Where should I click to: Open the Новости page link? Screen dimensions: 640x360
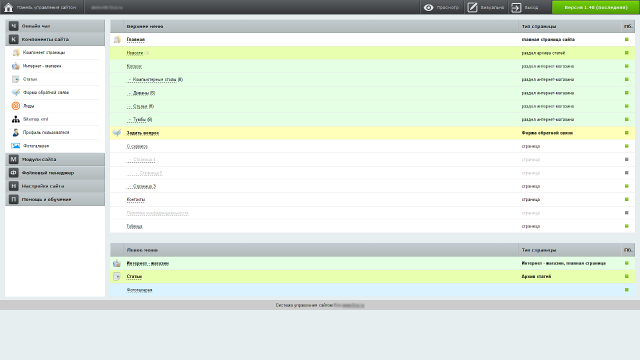[x=135, y=53]
